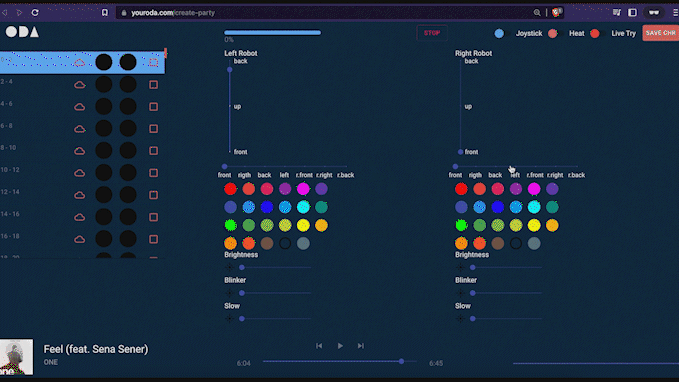Click second black color circle in row 4 - 6
The height and width of the screenshot is (382, 680).
pyautogui.click(x=128, y=107)
